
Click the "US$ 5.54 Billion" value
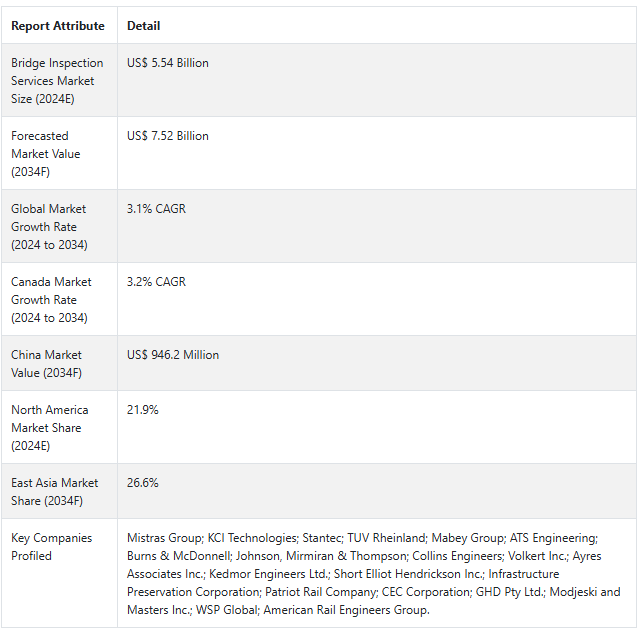coord(168,63)
